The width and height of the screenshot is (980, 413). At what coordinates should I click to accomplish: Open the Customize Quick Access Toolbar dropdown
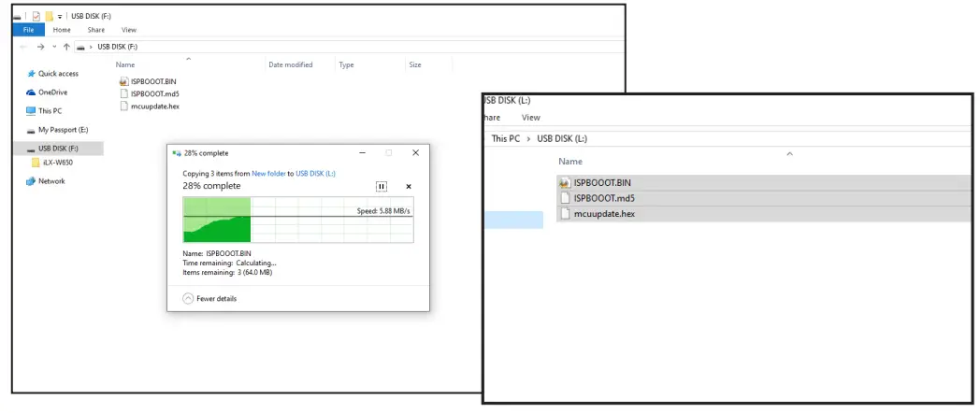coord(60,16)
